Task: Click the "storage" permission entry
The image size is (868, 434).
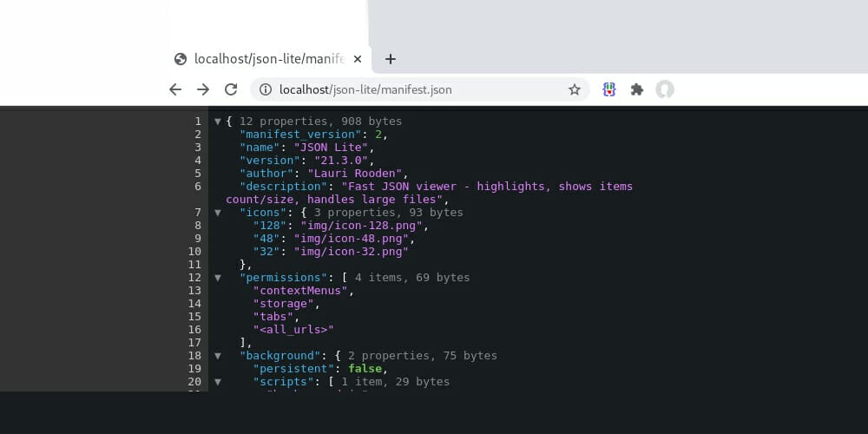Action: [x=284, y=303]
